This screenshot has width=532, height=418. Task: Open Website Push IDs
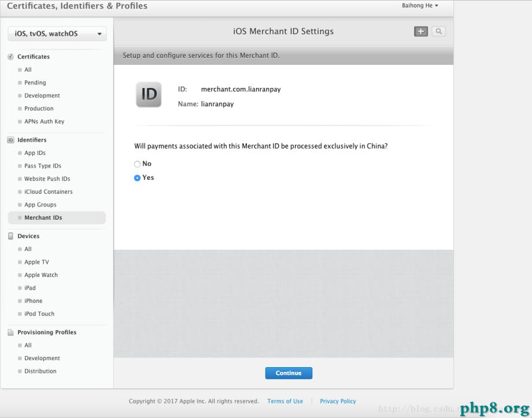click(x=47, y=179)
